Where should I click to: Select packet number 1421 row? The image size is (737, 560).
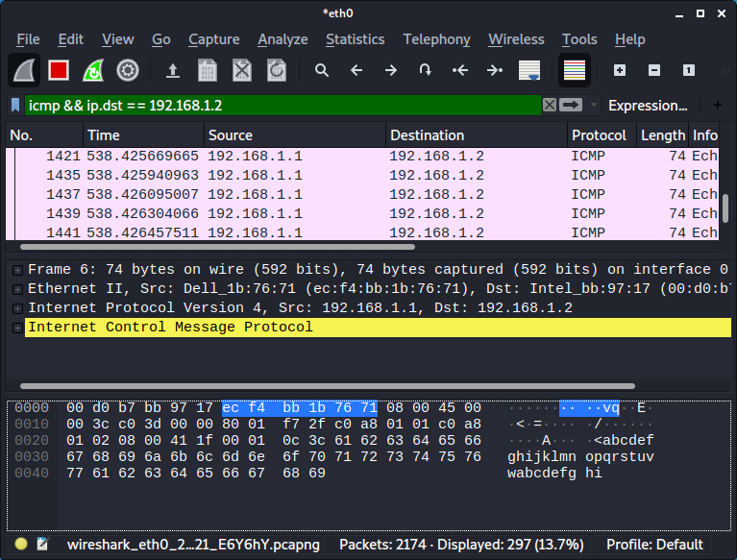pyautogui.click(x=362, y=156)
